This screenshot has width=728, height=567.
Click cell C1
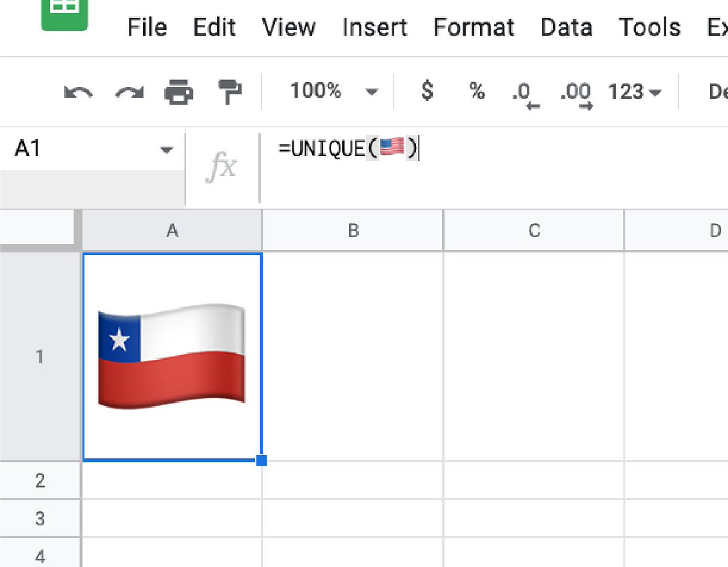pyautogui.click(x=534, y=357)
